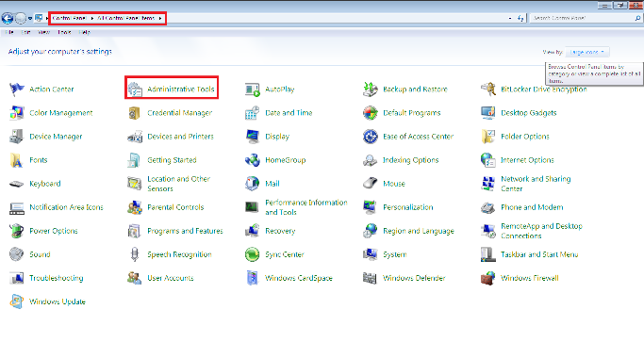The width and height of the screenshot is (644, 342).
Task: Click the Control Panel breadcrumb
Action: (70, 18)
